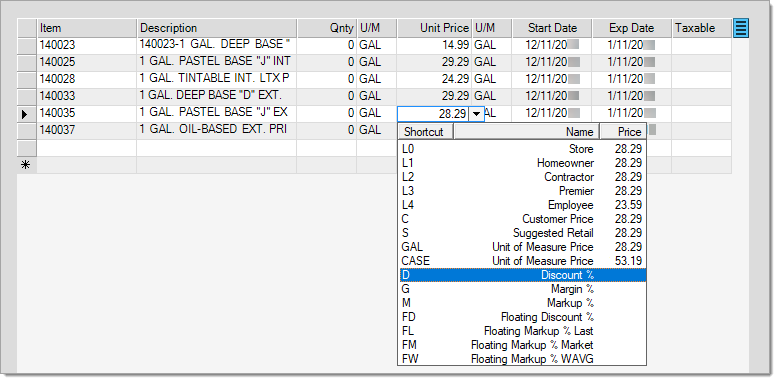The image size is (777, 381).
Task: Select the Taxable cell for item 140028
Action: 701,79
